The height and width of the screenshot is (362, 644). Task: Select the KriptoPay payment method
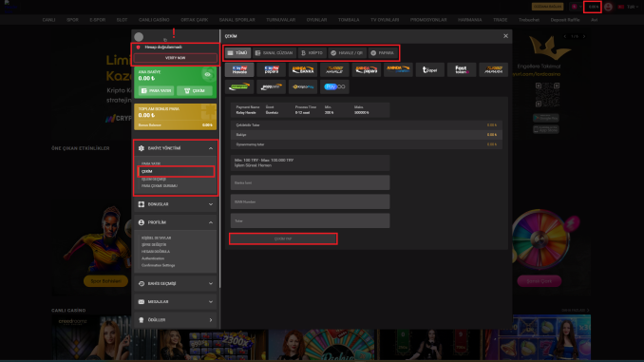[303, 86]
